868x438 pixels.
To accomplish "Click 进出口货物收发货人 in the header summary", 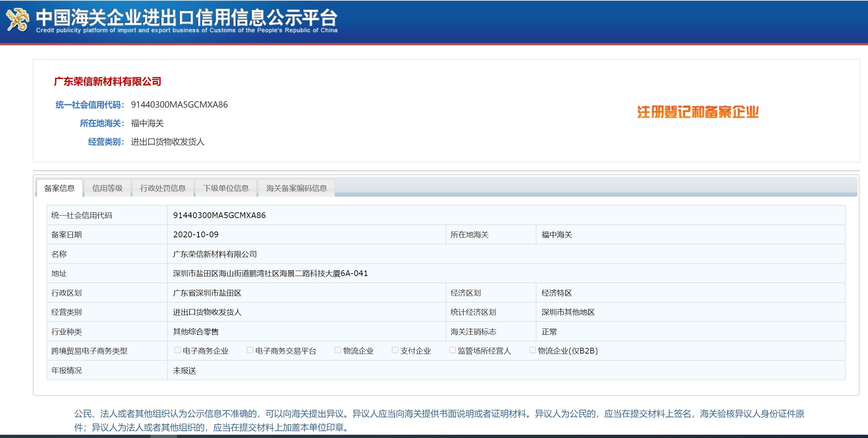I will tap(168, 142).
